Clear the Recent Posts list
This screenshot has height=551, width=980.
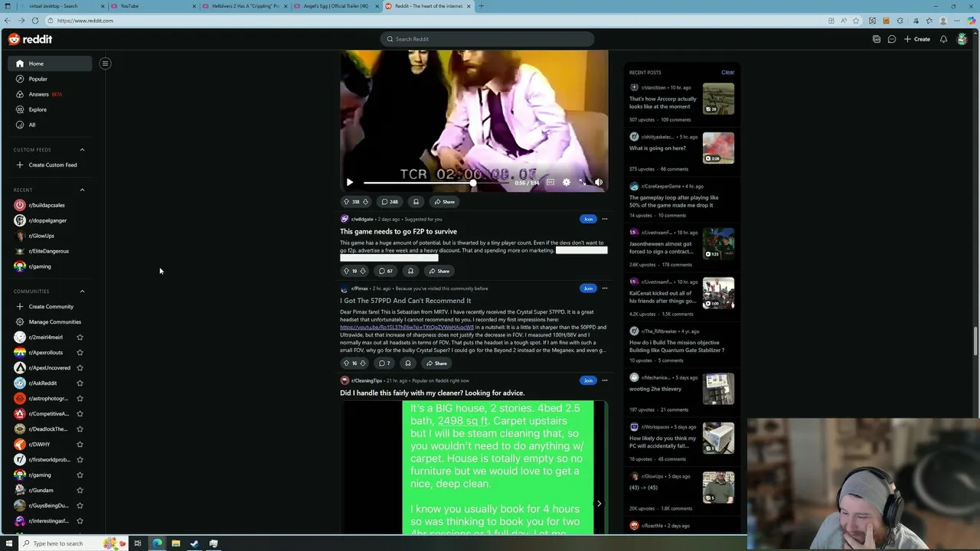[727, 73]
